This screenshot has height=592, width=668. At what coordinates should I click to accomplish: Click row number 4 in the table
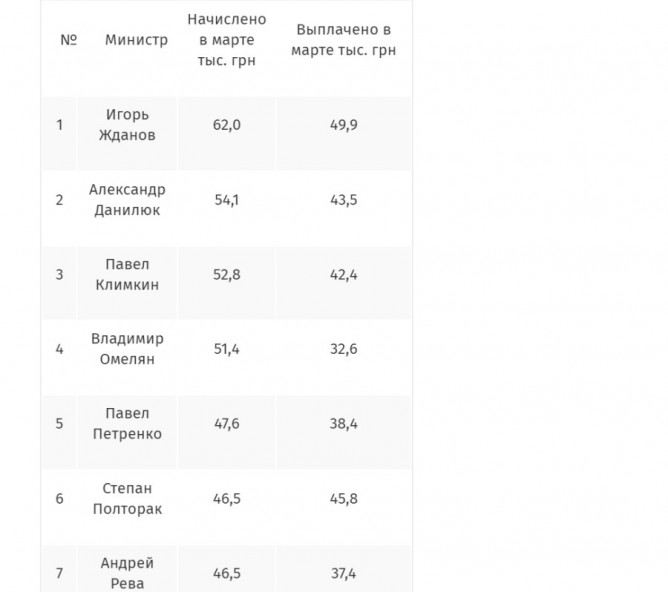point(60,349)
